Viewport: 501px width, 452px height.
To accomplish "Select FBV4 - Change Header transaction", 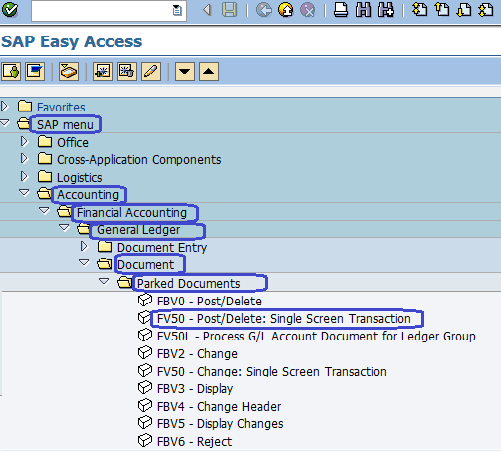I will (x=219, y=407).
